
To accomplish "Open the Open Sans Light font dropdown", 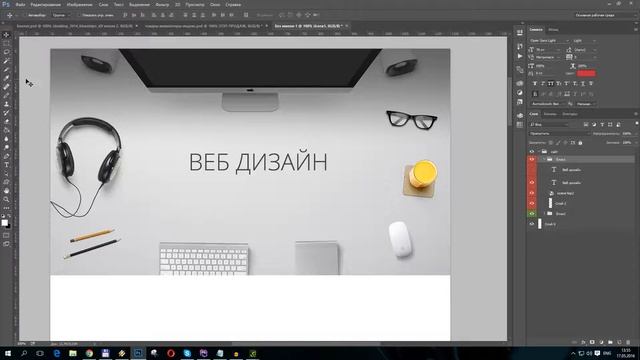I will [549, 40].
